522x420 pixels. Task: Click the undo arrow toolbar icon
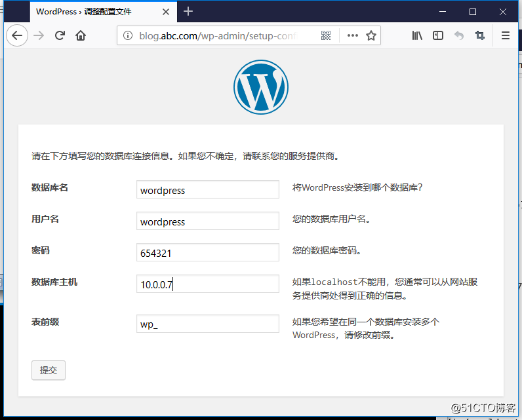coord(459,35)
